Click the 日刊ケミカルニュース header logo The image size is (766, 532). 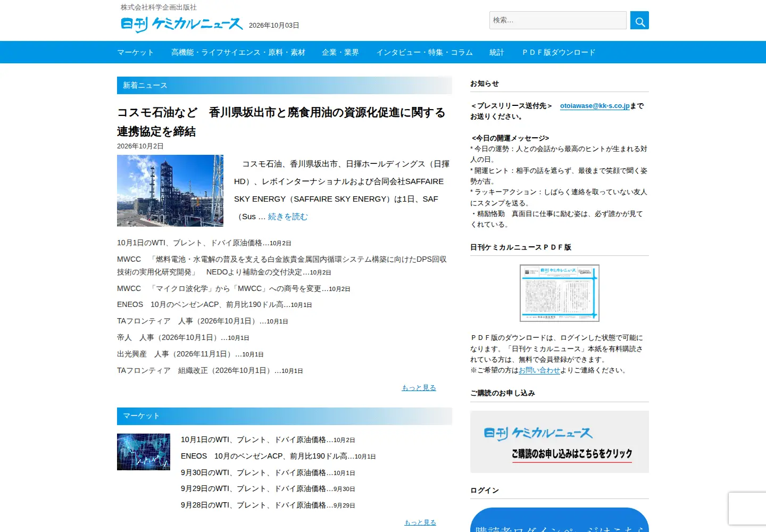[182, 24]
